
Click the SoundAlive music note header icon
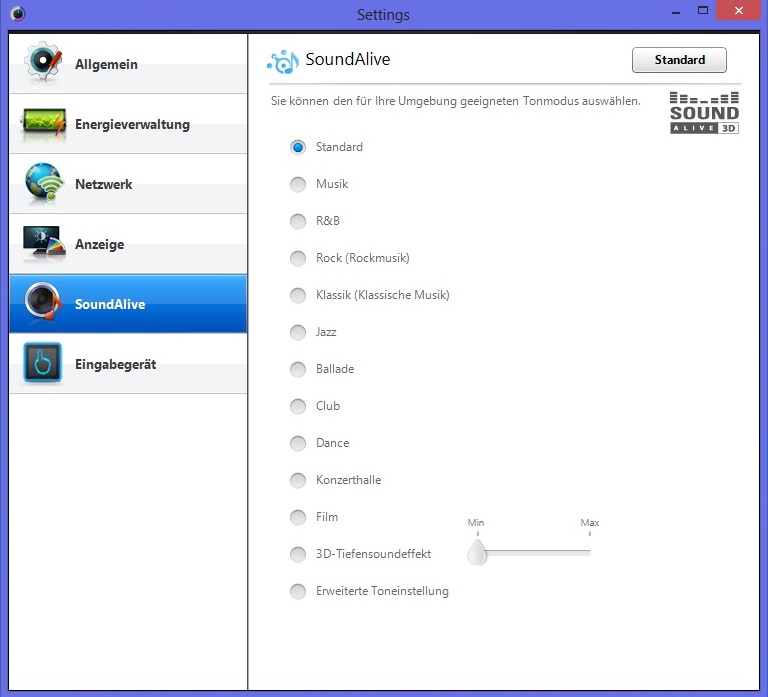(x=283, y=62)
